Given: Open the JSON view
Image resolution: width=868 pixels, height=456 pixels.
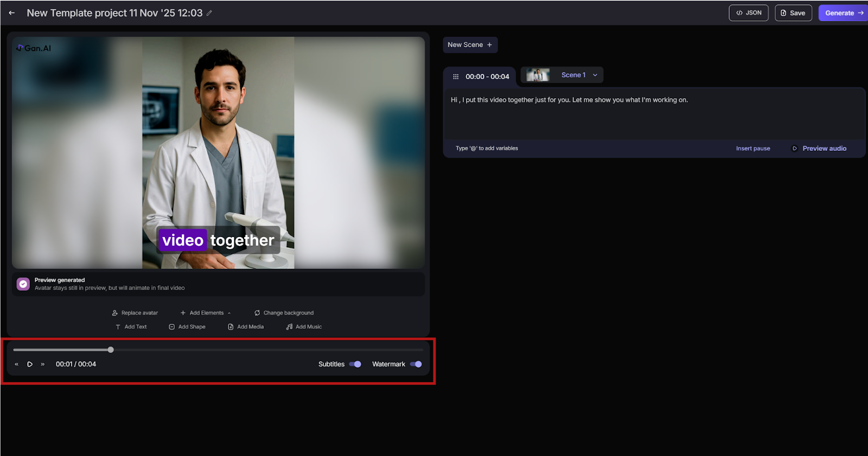Looking at the screenshot, I should pos(748,13).
